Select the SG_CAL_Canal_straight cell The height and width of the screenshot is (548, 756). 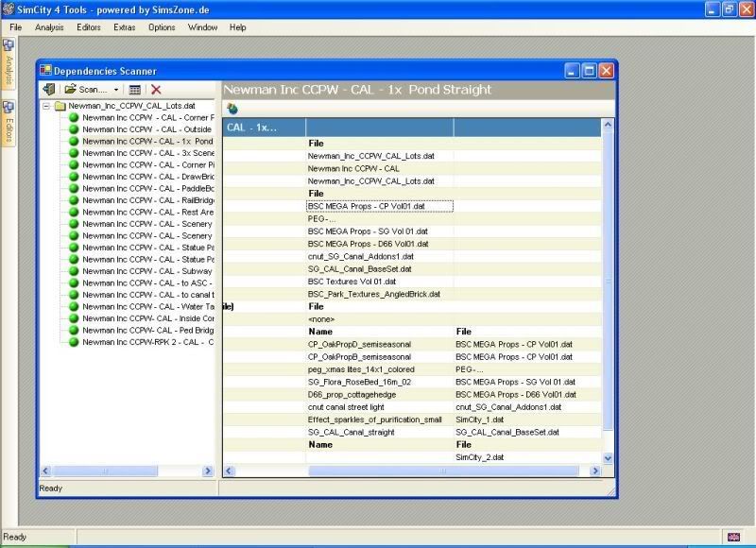click(380, 432)
